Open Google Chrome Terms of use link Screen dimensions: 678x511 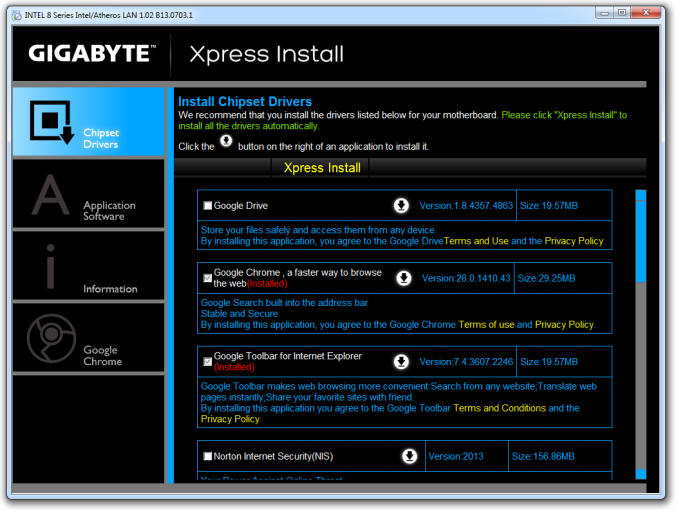pyautogui.click(x=486, y=325)
